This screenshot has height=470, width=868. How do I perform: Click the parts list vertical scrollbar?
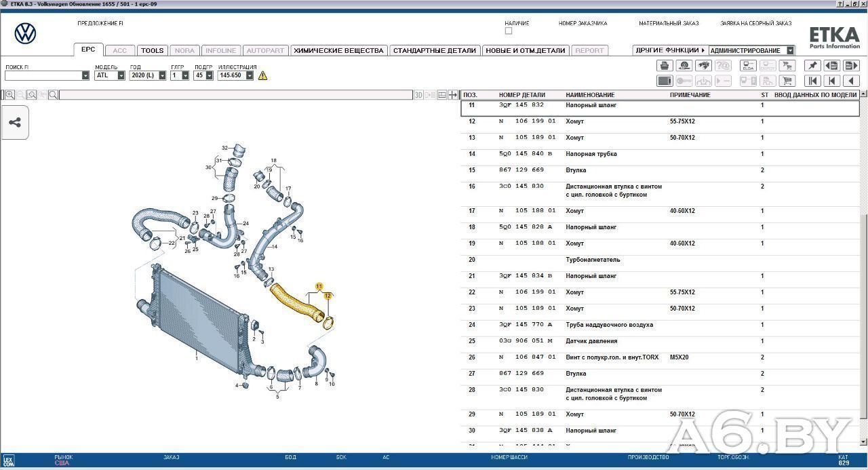863,271
